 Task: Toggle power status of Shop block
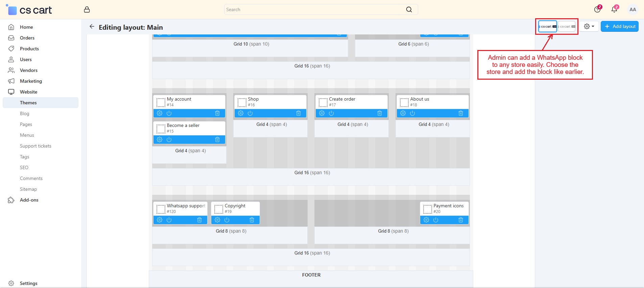click(x=250, y=113)
